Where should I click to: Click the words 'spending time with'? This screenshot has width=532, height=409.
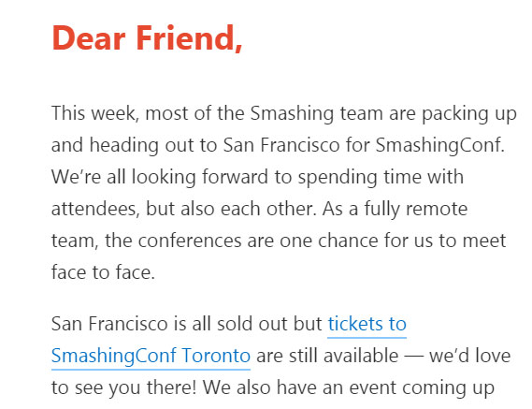tap(381, 177)
